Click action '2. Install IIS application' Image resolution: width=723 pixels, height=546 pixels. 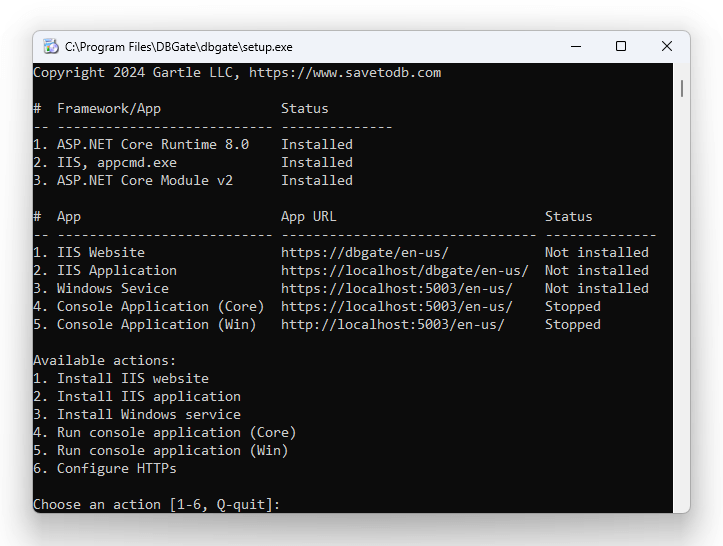pyautogui.click(x=137, y=397)
